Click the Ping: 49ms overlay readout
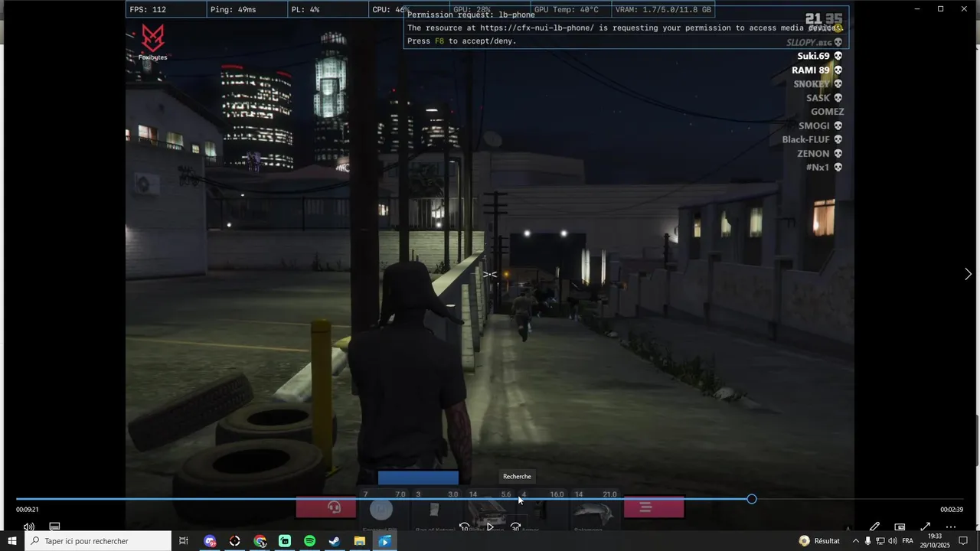Viewport: 980px width, 551px height. [234, 10]
